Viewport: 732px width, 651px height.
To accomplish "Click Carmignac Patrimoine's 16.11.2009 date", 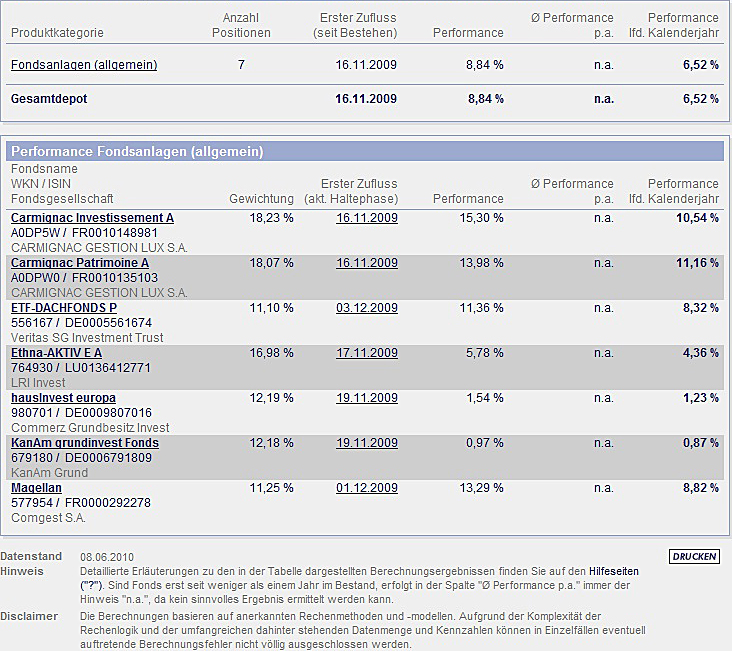I will [x=366, y=263].
